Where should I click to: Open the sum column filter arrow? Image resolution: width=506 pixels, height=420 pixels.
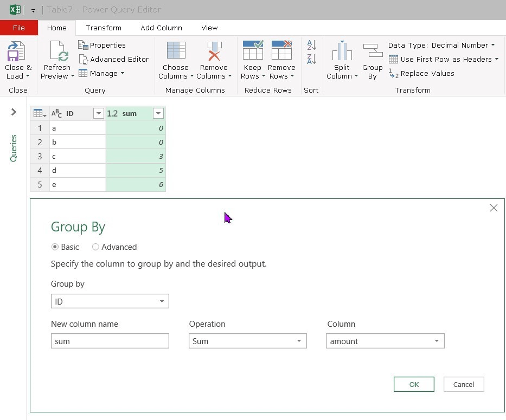tap(158, 113)
